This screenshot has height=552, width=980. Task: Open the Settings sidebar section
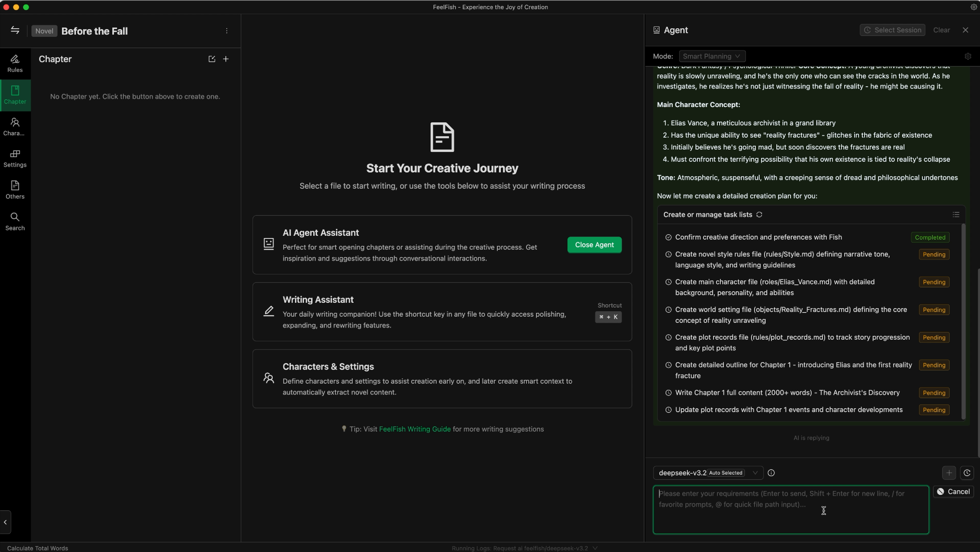(15, 158)
